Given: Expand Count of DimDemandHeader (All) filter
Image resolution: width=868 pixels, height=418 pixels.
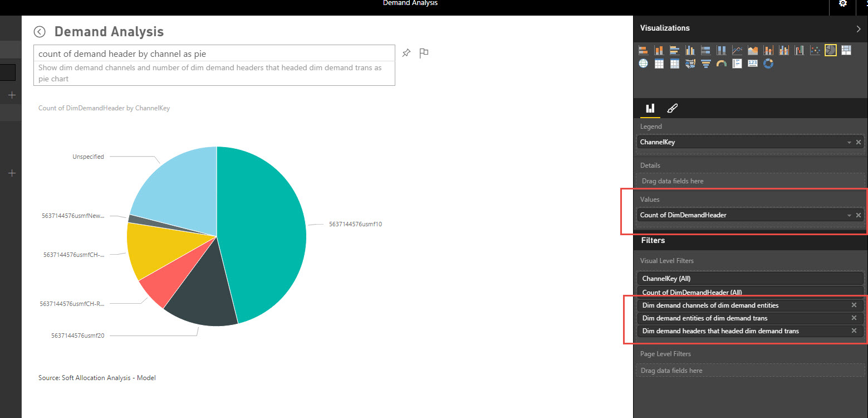Looking at the screenshot, I should coord(750,292).
